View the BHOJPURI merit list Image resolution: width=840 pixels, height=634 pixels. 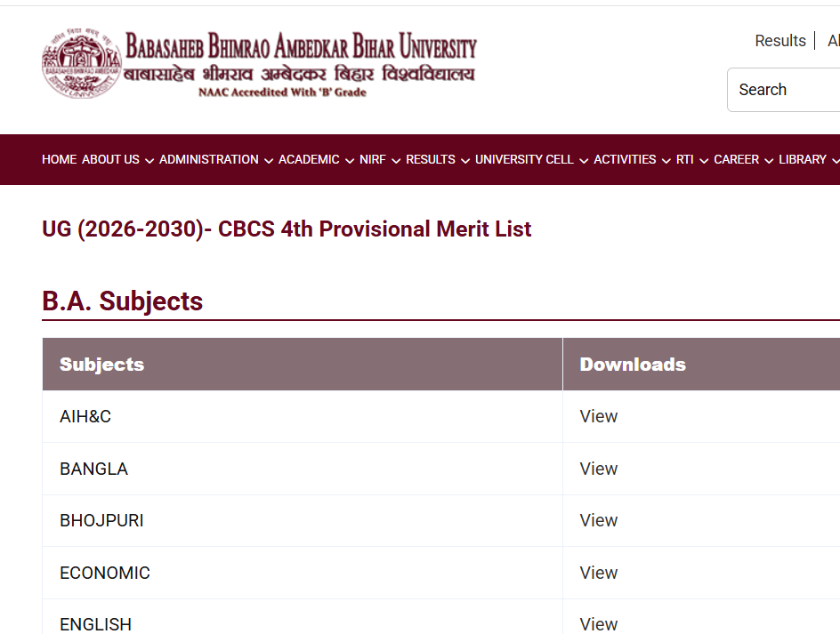point(598,520)
